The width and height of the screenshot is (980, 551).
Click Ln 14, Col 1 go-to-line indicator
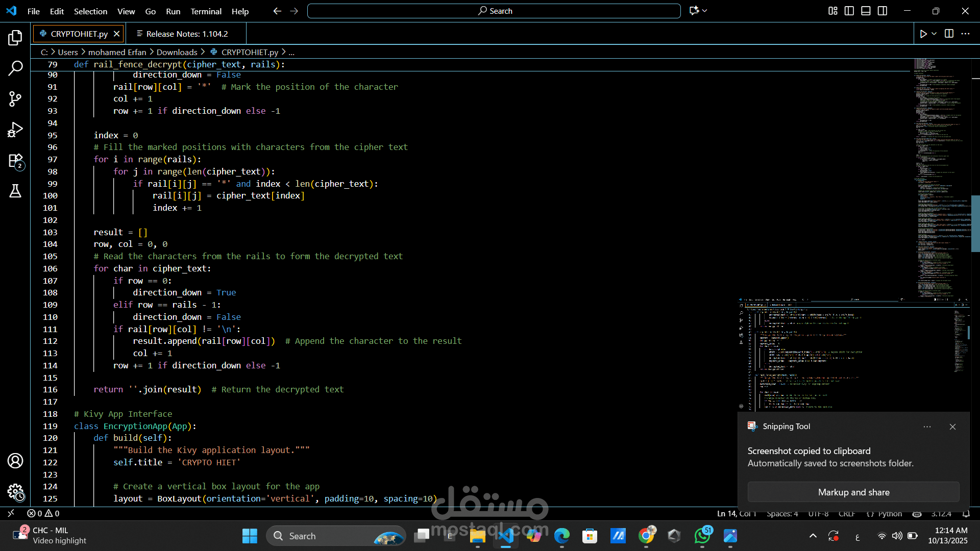click(x=737, y=513)
